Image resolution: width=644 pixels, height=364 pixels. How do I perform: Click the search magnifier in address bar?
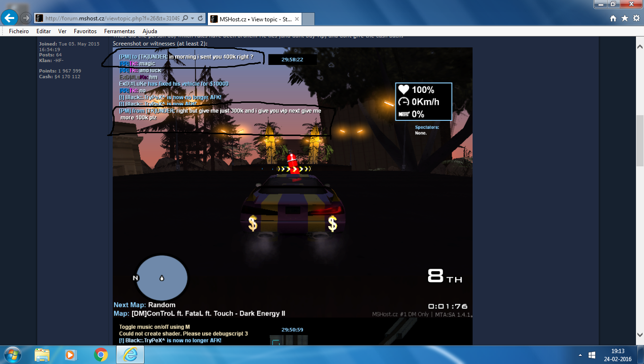click(x=185, y=18)
